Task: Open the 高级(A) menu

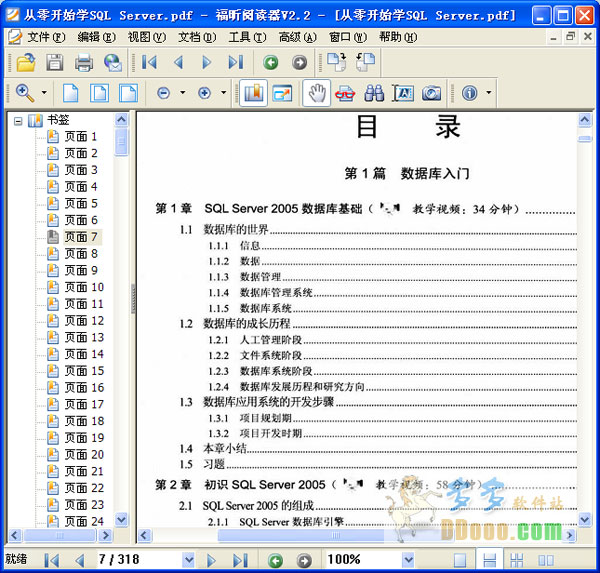Action: point(298,37)
